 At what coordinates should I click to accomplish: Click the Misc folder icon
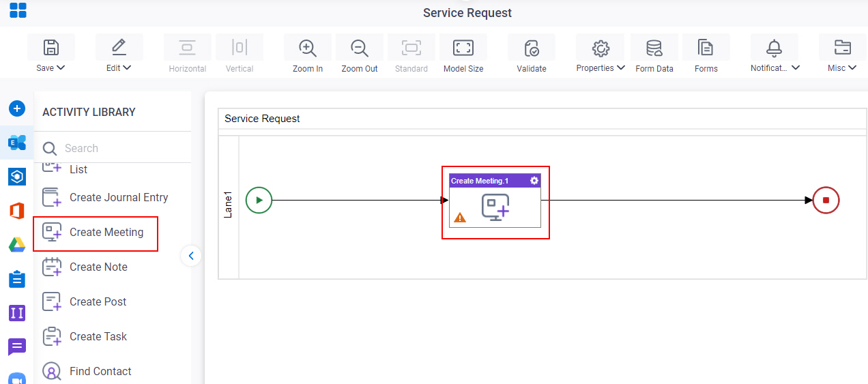(843, 47)
